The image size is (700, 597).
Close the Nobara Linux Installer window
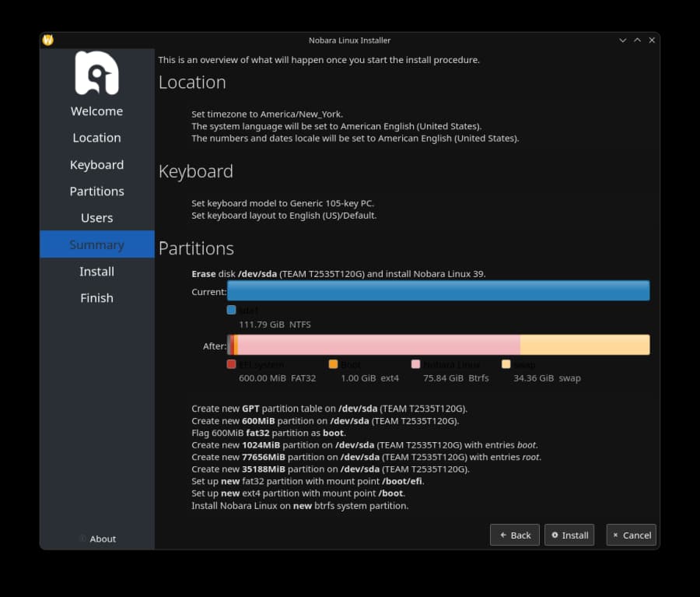click(x=652, y=40)
